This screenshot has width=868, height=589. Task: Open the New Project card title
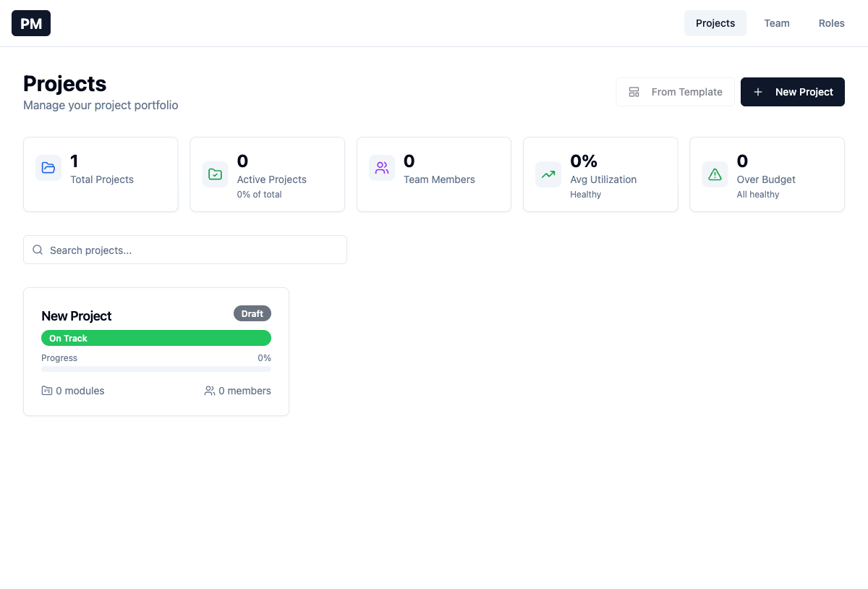point(77,316)
